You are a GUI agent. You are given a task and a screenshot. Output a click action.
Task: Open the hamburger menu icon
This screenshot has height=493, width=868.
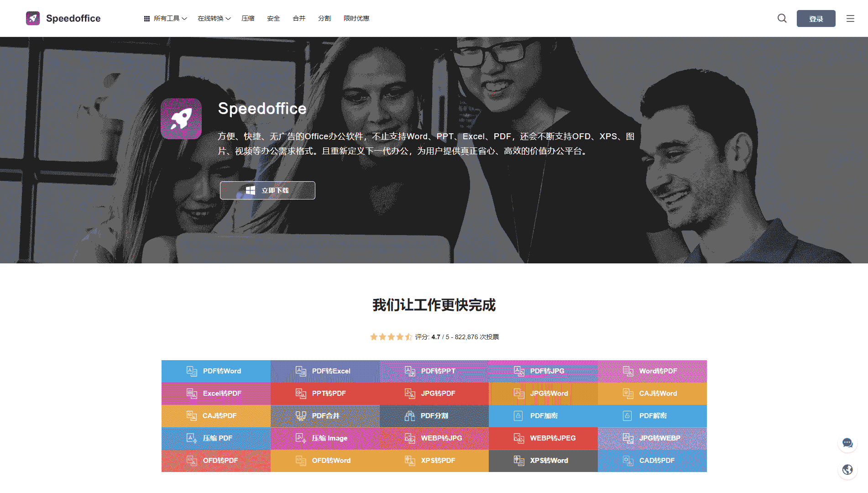click(x=850, y=18)
